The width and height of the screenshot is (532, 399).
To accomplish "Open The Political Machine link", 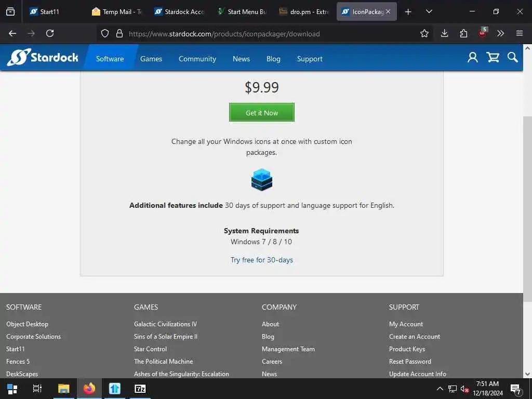I will click(163, 362).
